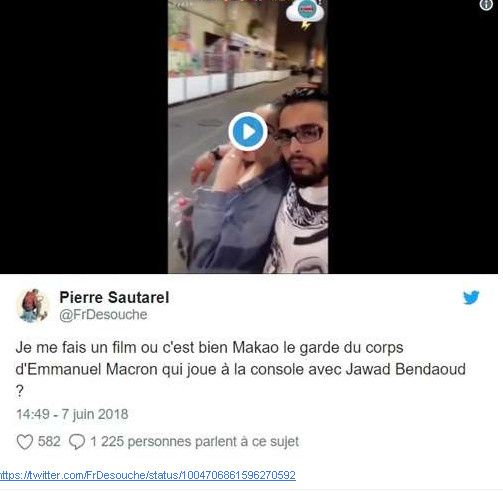Viewport: 503px width, 491px height.
Task: Follow the twitter.com/FrDesouche status URL
Action: tap(148, 475)
